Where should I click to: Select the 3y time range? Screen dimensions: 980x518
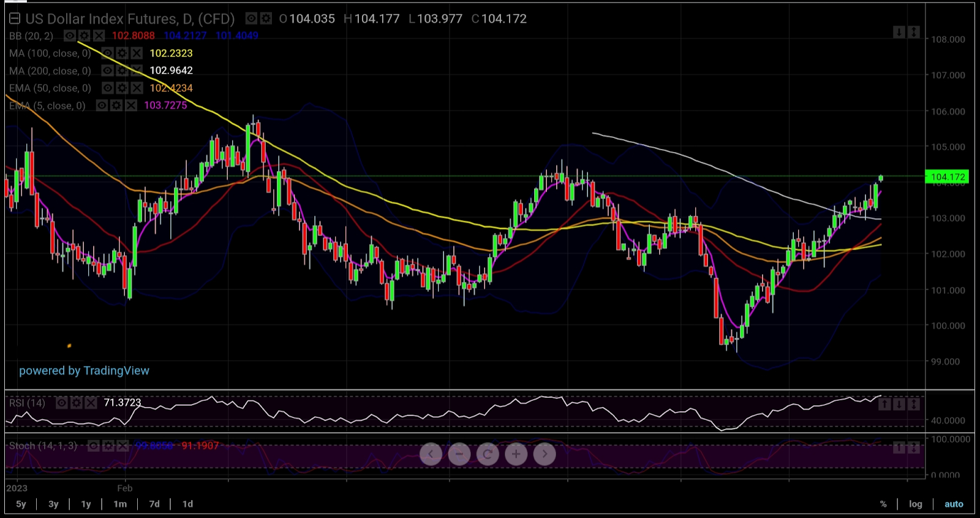pos(53,504)
